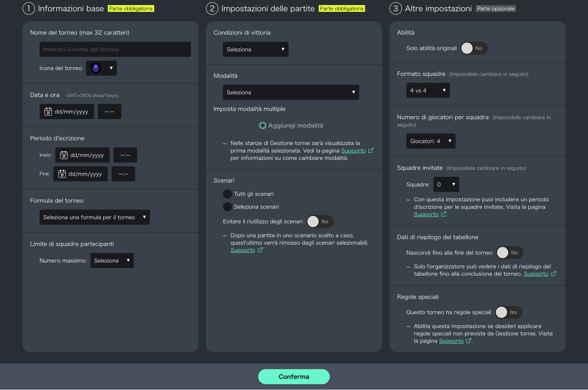The height and width of the screenshot is (390, 588).
Task: Click external link icon after modalità Supporto link
Action: tap(371, 151)
